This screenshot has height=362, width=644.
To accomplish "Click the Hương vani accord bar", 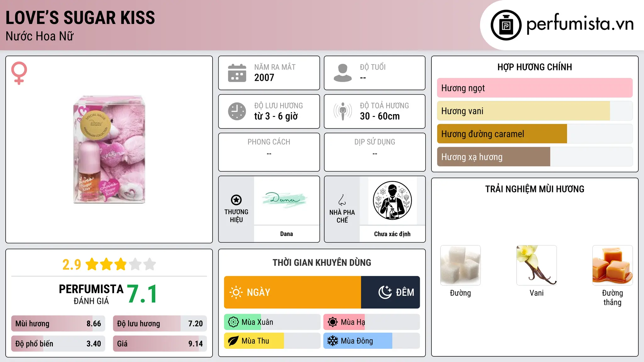I will (535, 111).
